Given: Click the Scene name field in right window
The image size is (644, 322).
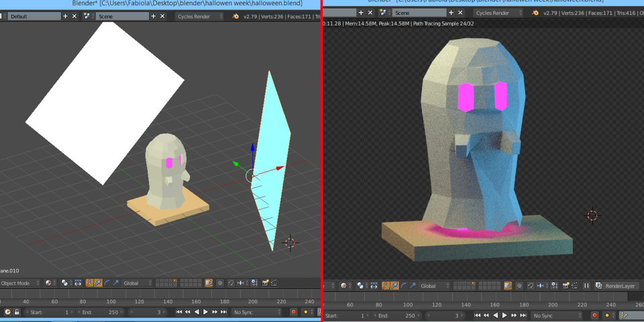Looking at the screenshot, I should click(x=419, y=13).
